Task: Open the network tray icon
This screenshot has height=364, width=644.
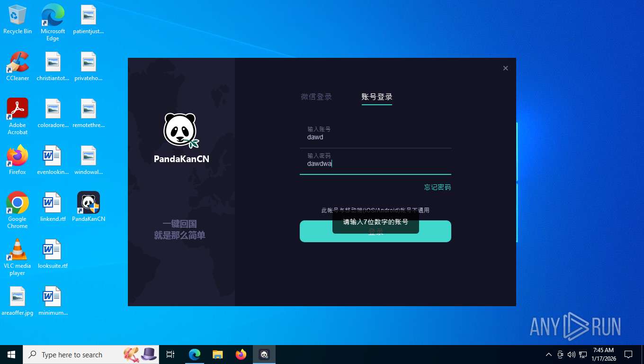Action: click(x=583, y=355)
